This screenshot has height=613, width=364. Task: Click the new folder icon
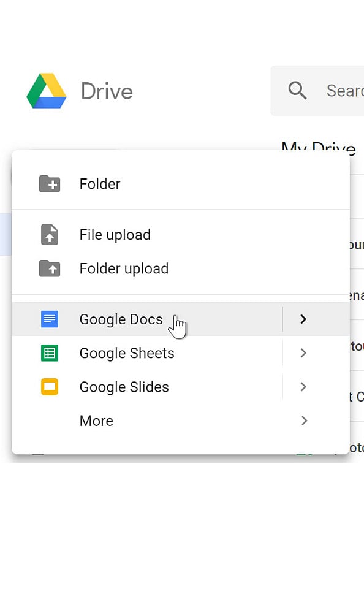50,183
